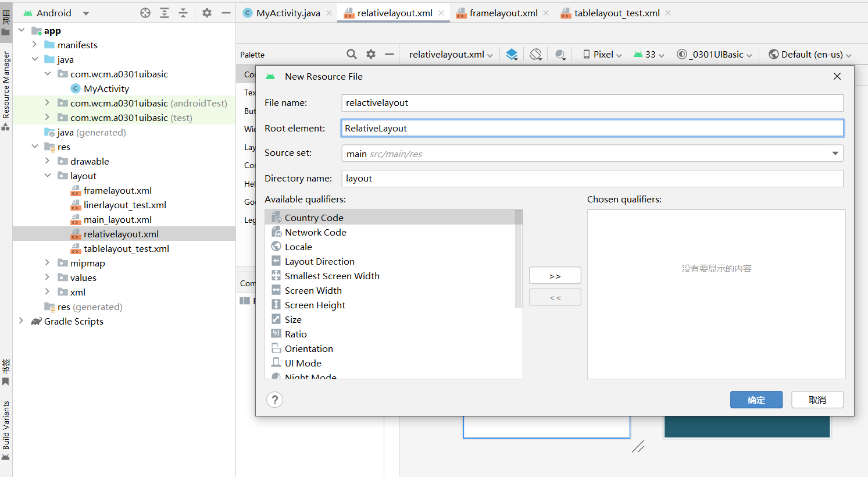Click the File name input field

[x=592, y=103]
